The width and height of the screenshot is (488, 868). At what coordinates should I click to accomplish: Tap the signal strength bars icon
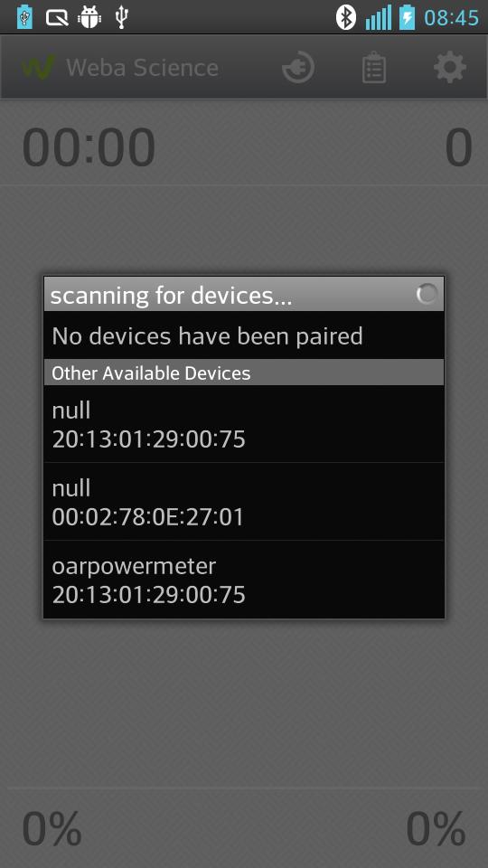click(x=379, y=18)
